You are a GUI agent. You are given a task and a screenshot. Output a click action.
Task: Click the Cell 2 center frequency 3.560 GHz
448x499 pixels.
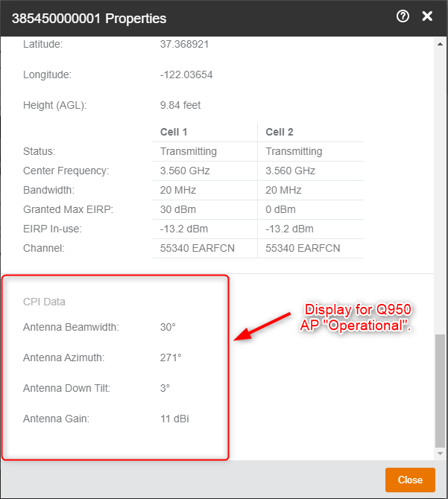(291, 171)
